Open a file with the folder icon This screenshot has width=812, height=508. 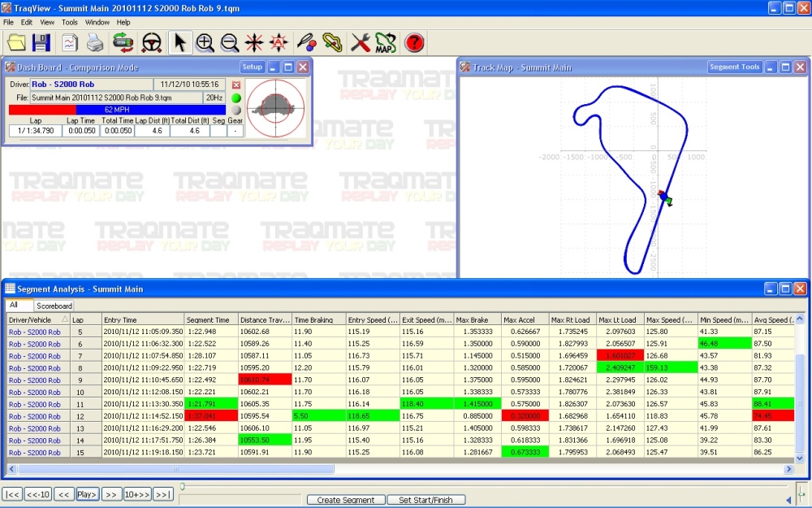(16, 42)
